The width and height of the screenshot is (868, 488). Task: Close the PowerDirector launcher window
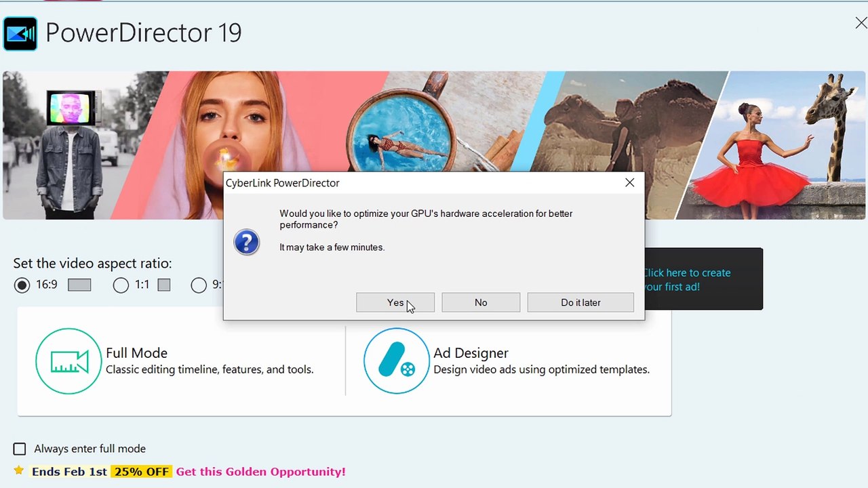861,23
